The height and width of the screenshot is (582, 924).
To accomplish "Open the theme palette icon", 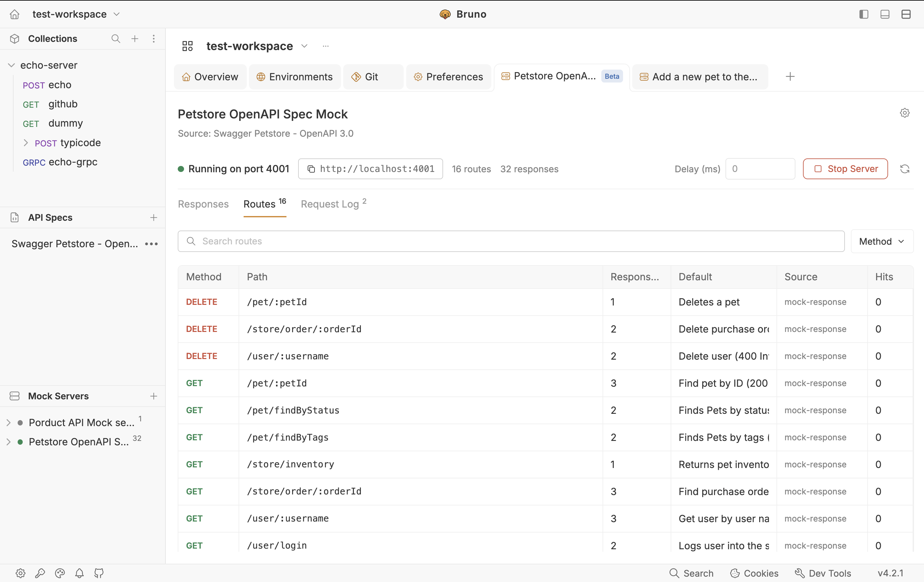I will [60, 573].
